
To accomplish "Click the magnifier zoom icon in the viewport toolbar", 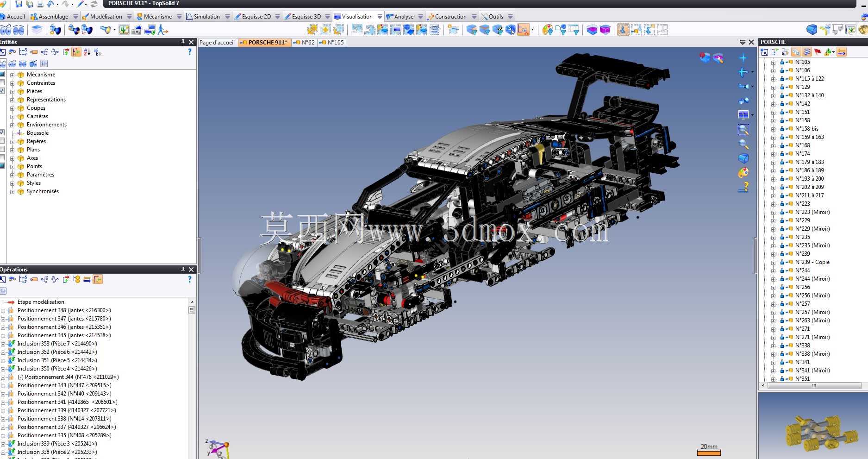I will tap(743, 144).
